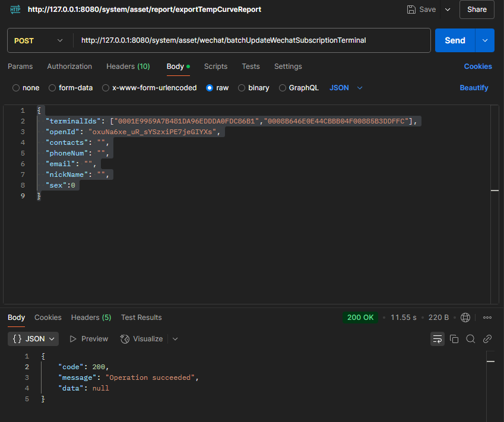Toggle word wrap in response body
Screen dimensions: 504x422
click(438, 339)
